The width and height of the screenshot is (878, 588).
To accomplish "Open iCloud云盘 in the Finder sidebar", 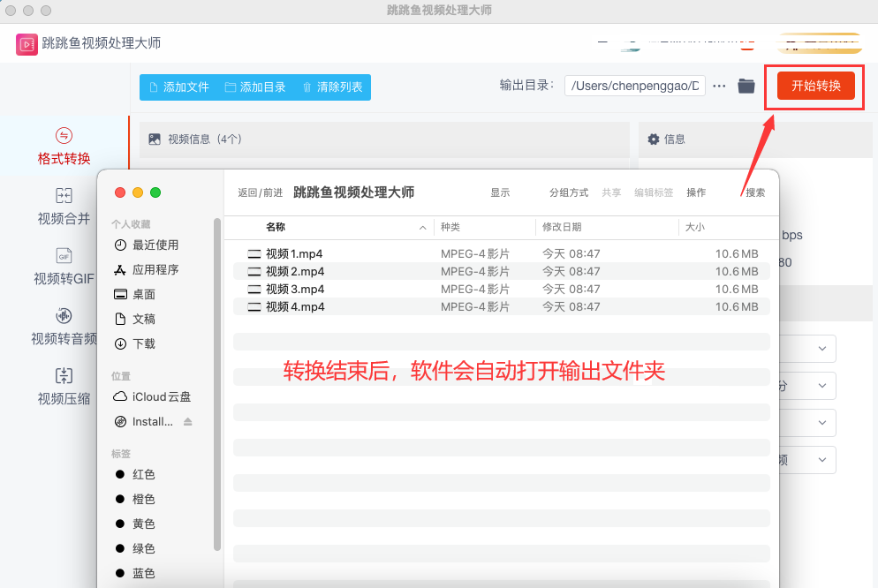I will (x=152, y=396).
